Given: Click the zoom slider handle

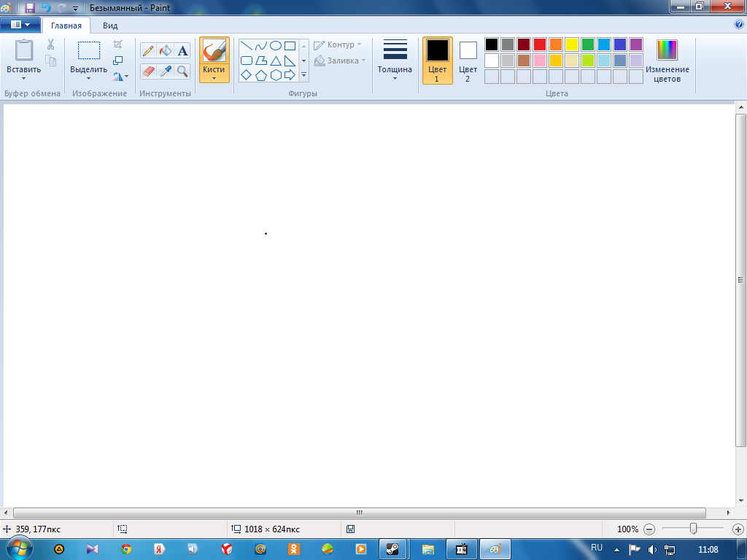Looking at the screenshot, I should [693, 529].
